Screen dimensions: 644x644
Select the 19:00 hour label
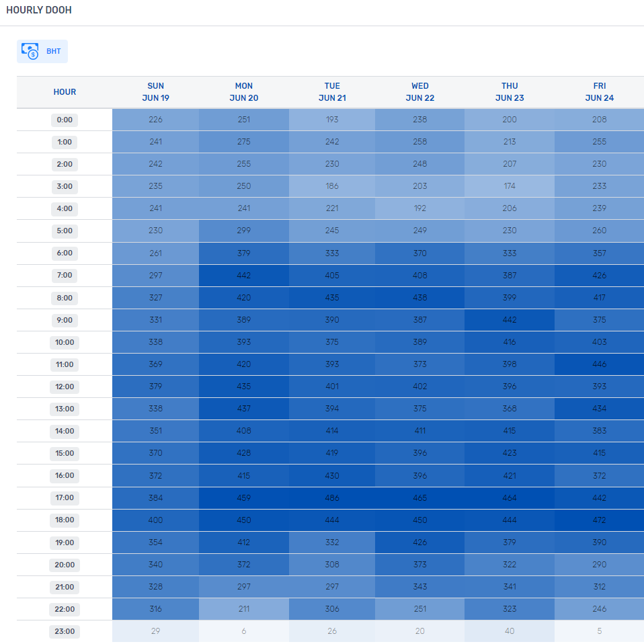(65, 543)
